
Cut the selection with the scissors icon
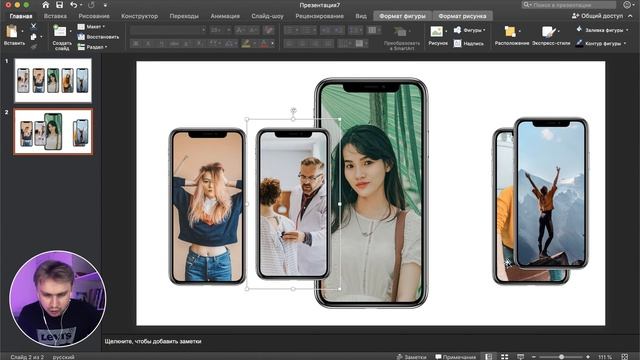[33, 26]
